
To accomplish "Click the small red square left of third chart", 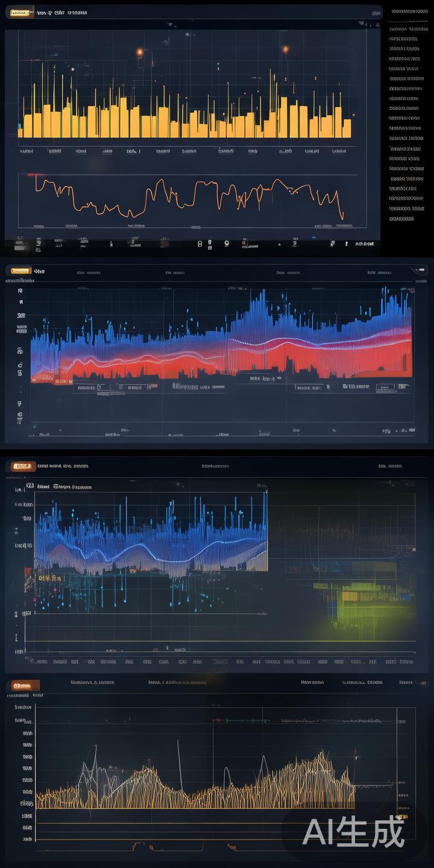I will (x=28, y=570).
